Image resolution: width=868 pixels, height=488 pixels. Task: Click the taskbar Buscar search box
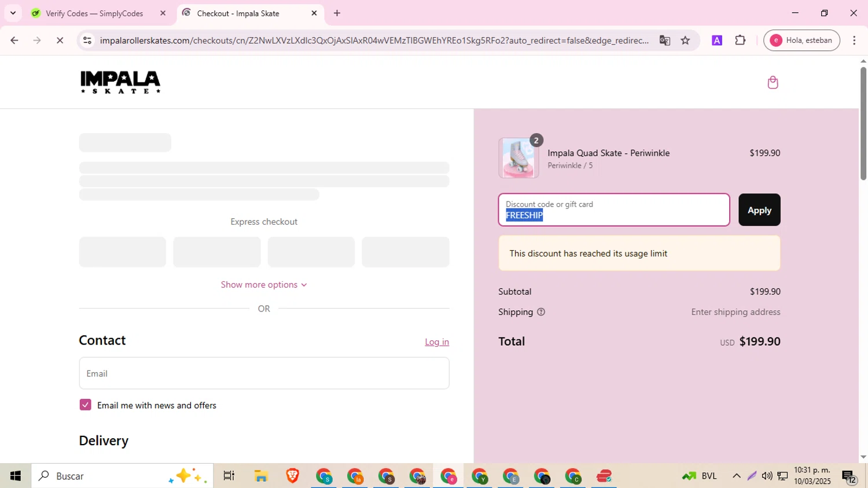click(122, 476)
